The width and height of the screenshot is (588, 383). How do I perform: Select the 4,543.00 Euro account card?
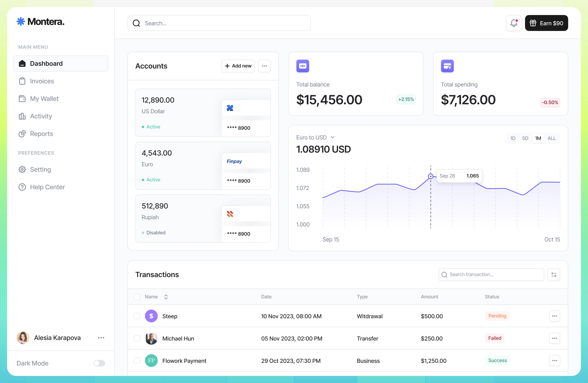tap(203, 166)
